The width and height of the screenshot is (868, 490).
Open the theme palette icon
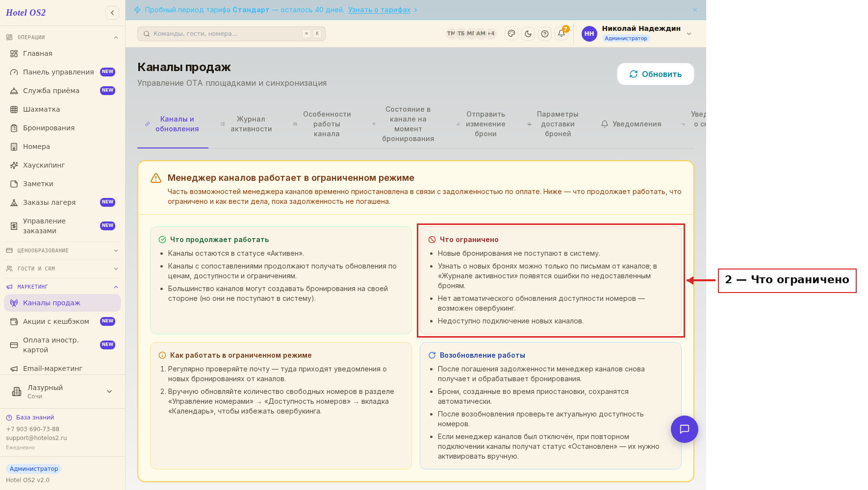[x=511, y=33]
